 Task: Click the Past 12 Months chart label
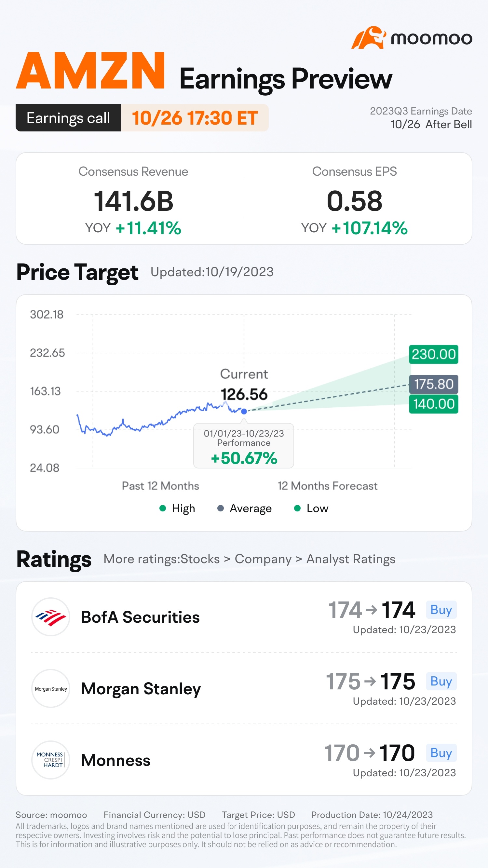160,486
